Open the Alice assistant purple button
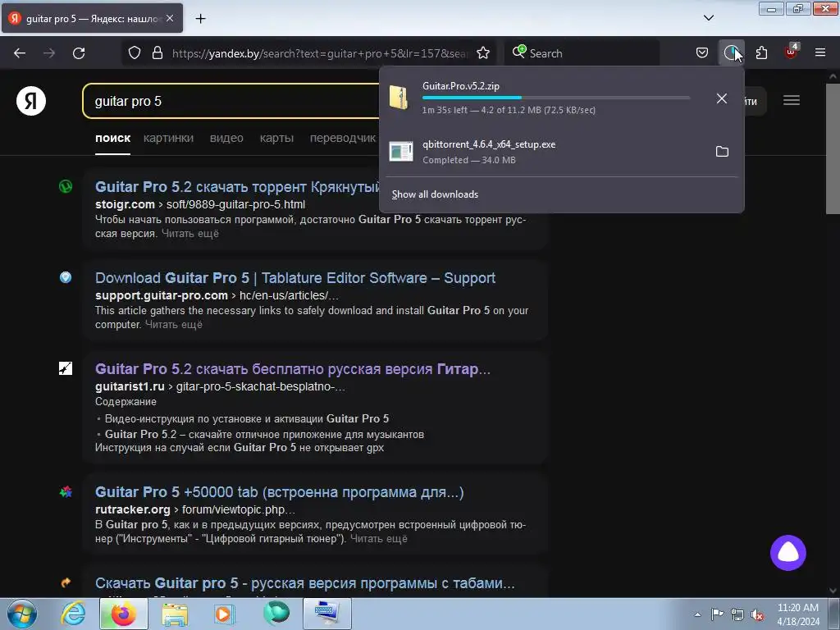The height and width of the screenshot is (630, 840). pos(788,553)
